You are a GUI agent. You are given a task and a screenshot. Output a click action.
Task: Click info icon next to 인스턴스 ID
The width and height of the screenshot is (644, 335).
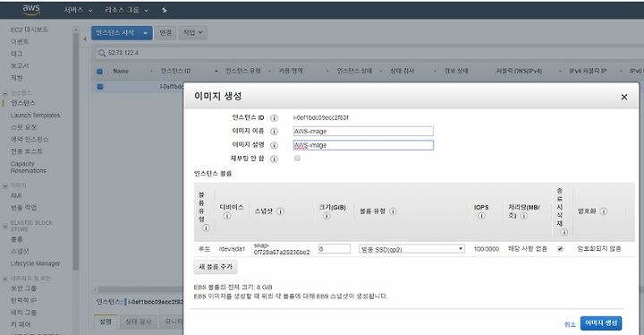pos(274,118)
